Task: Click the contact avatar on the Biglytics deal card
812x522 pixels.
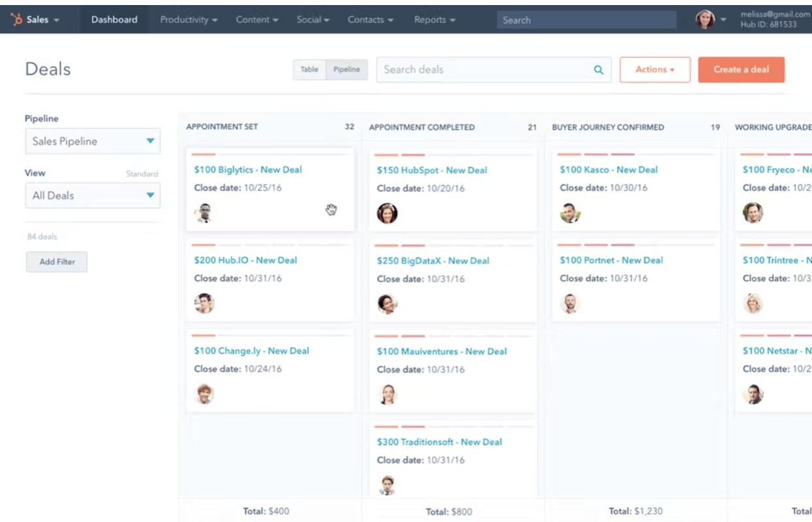Action: (205, 213)
